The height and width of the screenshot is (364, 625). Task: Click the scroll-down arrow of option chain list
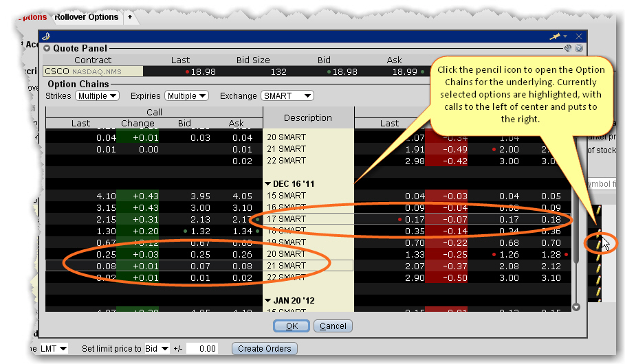click(576, 308)
